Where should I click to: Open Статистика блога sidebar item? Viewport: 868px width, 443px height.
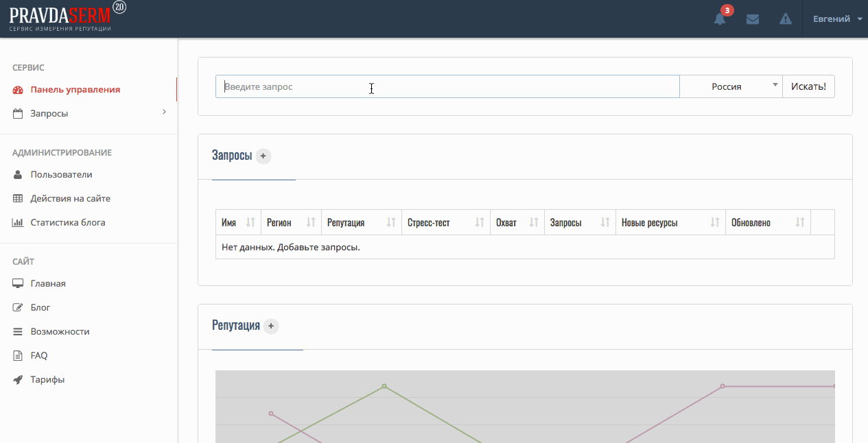click(67, 222)
